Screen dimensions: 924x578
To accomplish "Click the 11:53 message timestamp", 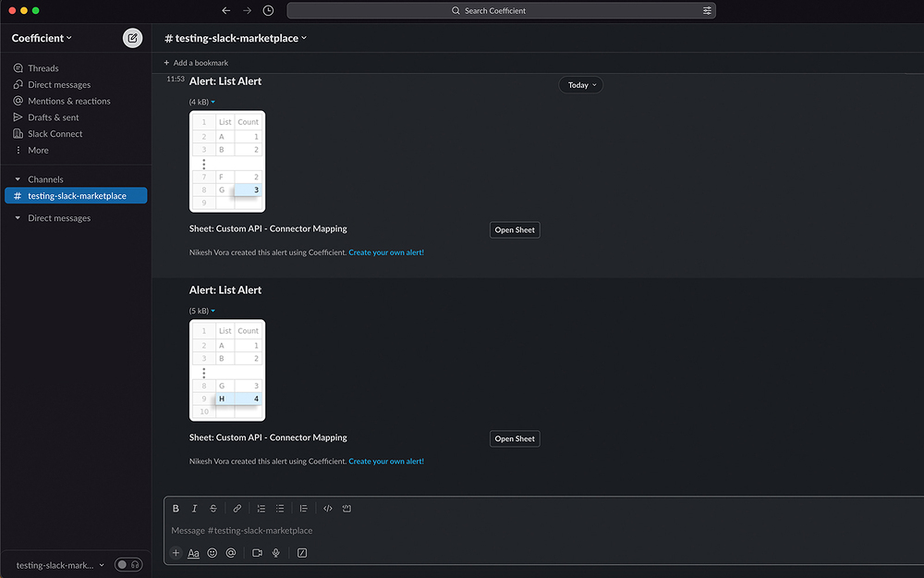I will click(175, 79).
